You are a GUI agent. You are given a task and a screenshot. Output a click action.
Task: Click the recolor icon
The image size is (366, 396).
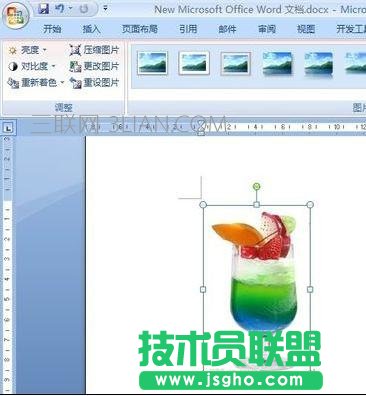tap(13, 83)
